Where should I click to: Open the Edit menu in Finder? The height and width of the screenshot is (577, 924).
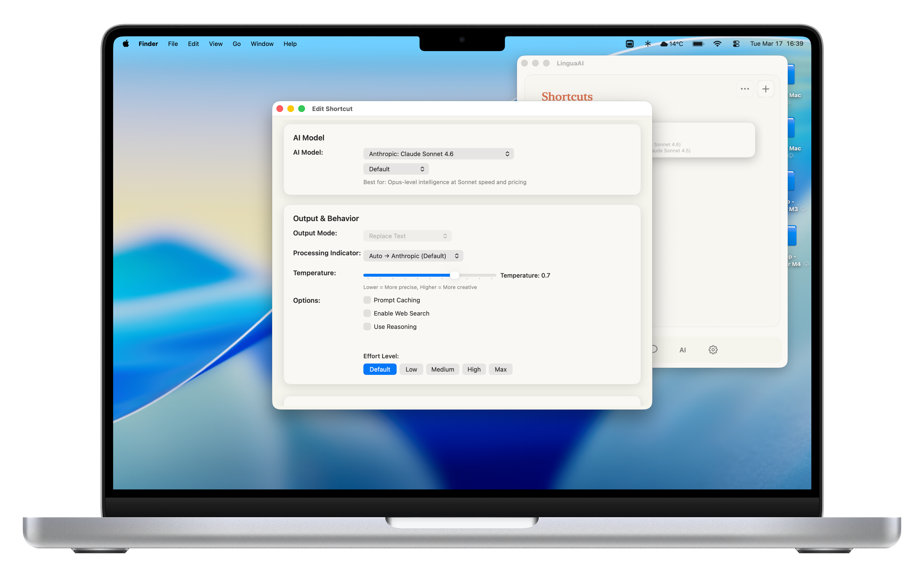[193, 44]
